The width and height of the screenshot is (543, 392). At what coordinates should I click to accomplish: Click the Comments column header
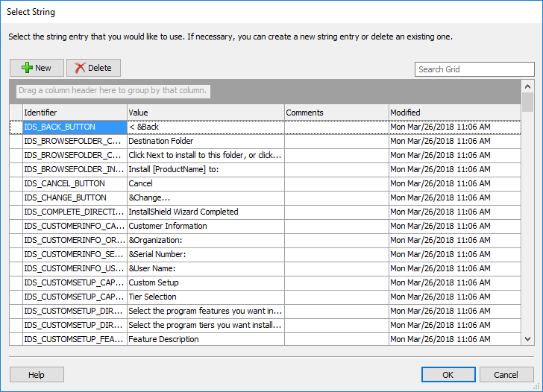pyautogui.click(x=335, y=113)
